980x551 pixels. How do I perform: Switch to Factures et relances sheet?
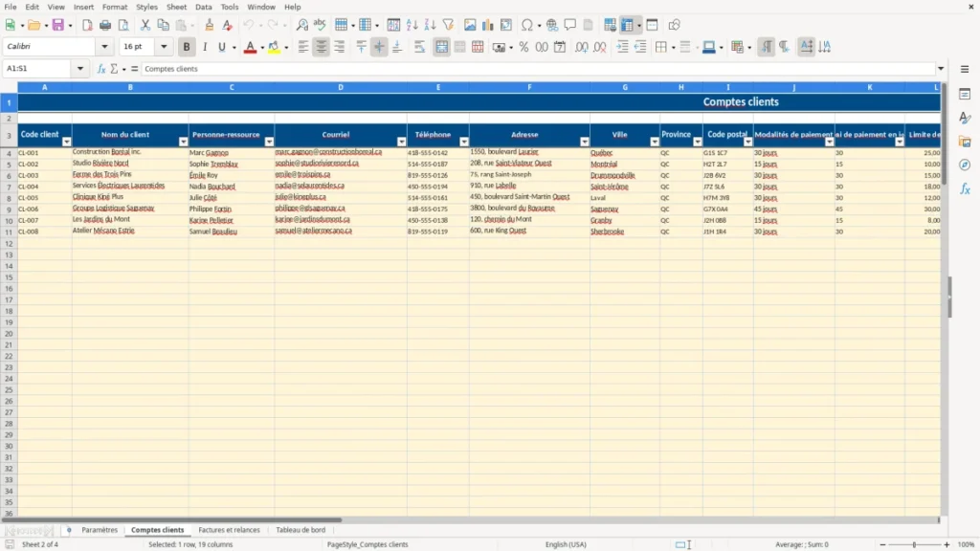click(x=229, y=530)
